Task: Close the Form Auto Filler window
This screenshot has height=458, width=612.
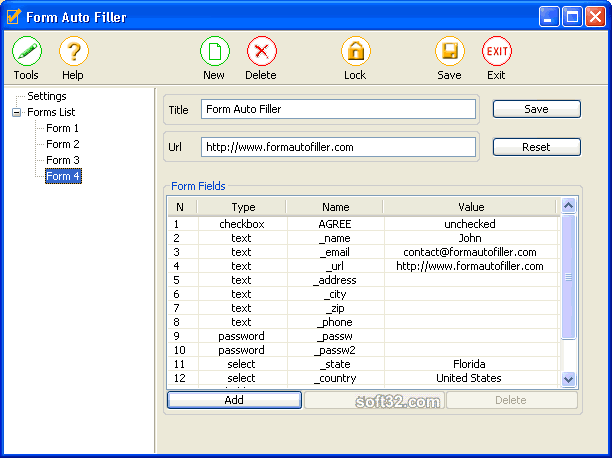Action: pyautogui.click(x=596, y=17)
